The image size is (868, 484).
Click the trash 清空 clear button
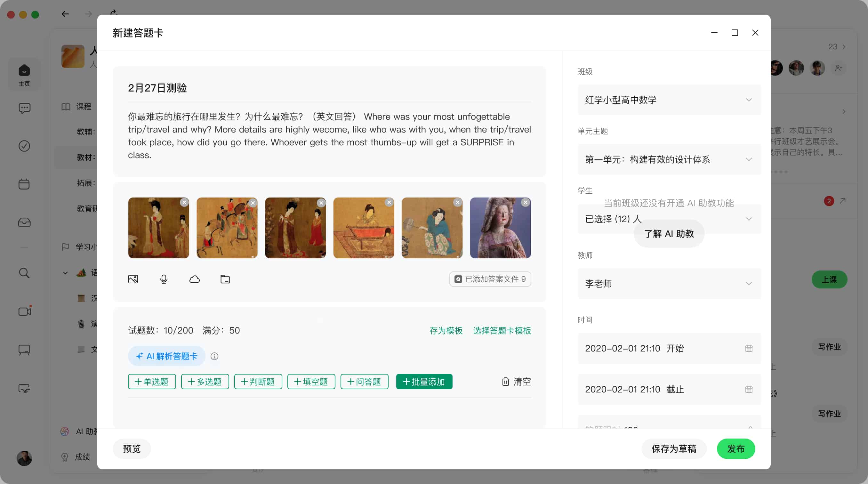(x=516, y=382)
